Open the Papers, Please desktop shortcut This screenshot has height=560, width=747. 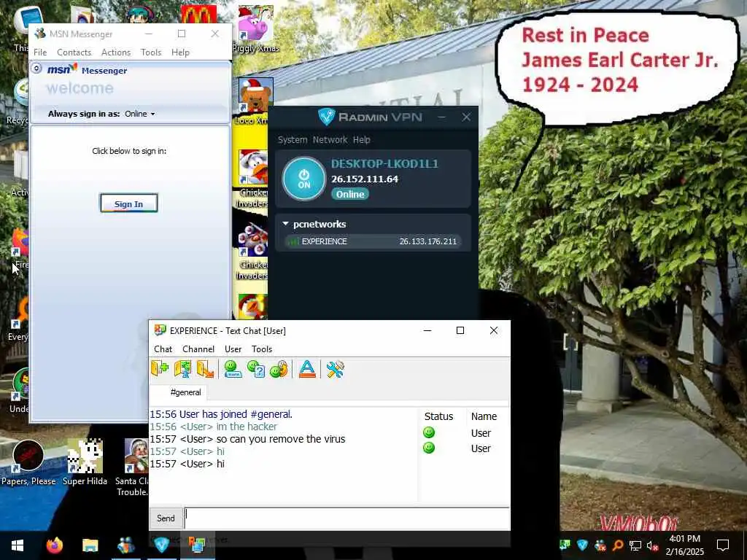(28, 462)
